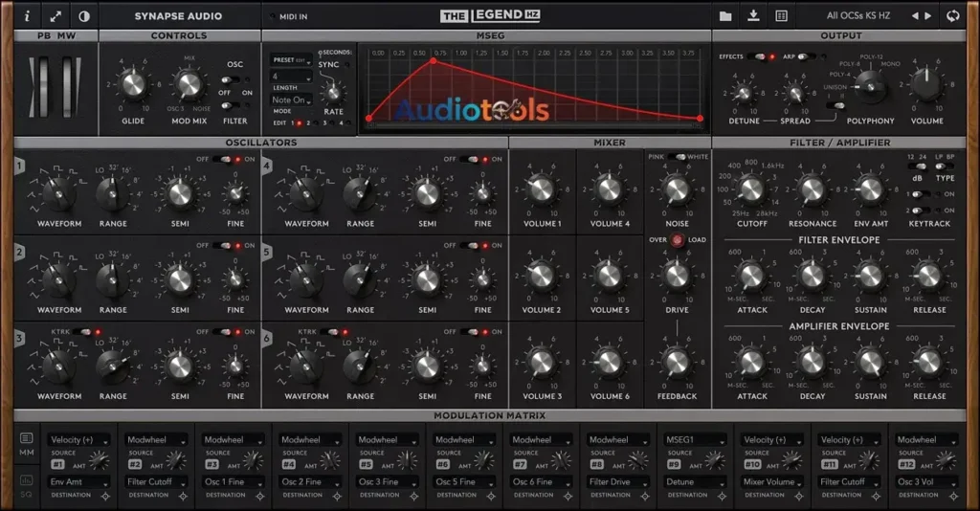Toggle the window resize arrows icon
Viewport: 980px width, 511px height.
[x=56, y=16]
